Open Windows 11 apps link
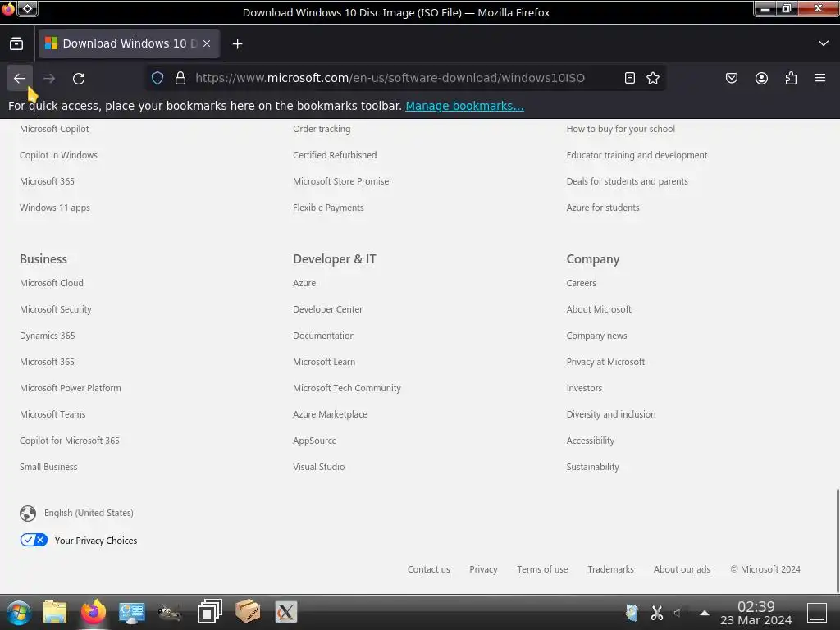The image size is (840, 630). [x=55, y=208]
